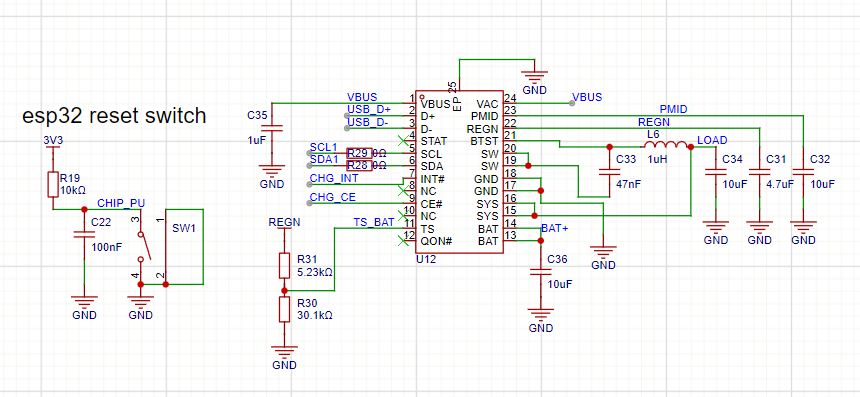860x397 pixels.
Task: Click the SDA1 net label
Action: pyautogui.click(x=324, y=159)
